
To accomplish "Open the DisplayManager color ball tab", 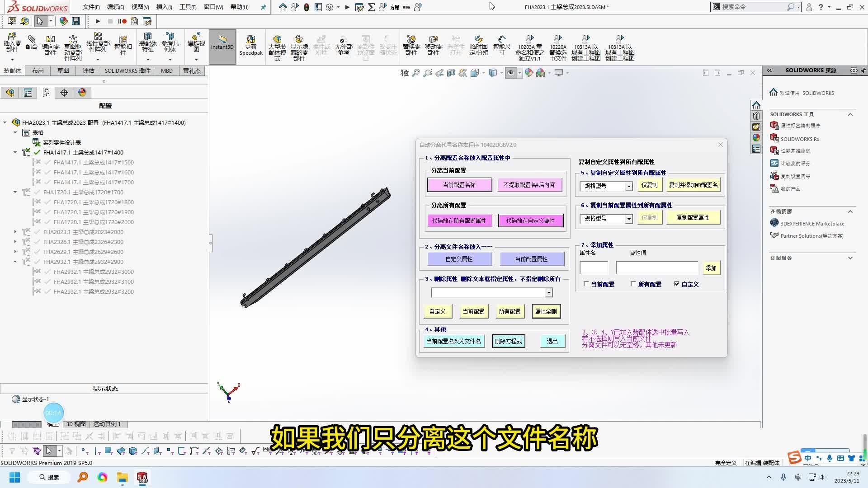I will coord(82,93).
